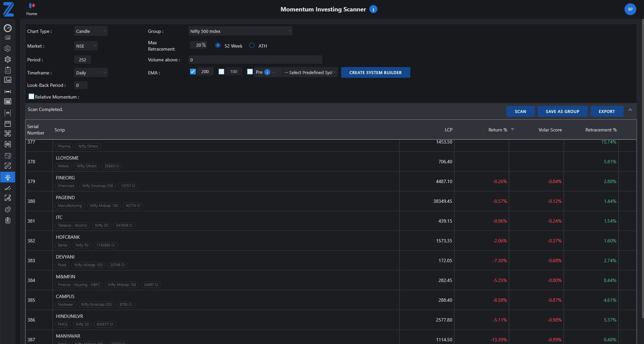Screen dimensions: 644x344
Task: Click the info icon next to Pre
Action: (x=267, y=72)
